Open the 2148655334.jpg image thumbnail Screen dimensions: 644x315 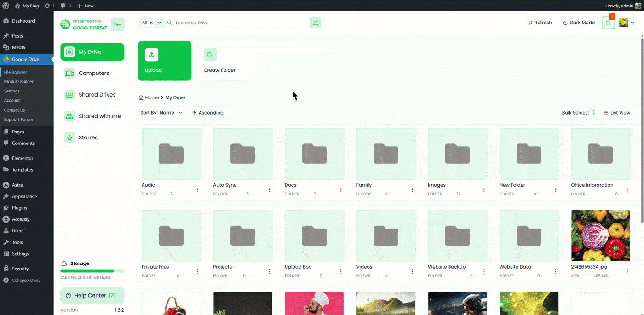(601, 235)
